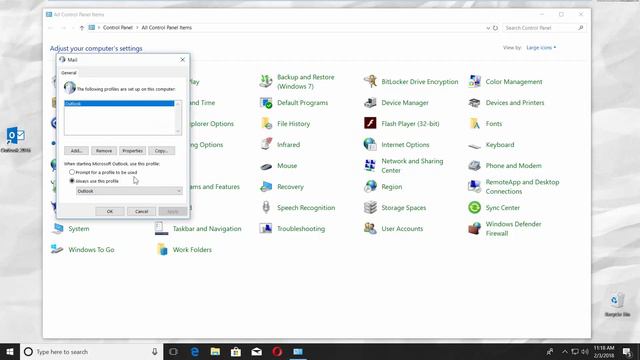Open the Region icon
640x360 pixels.
click(x=370, y=187)
